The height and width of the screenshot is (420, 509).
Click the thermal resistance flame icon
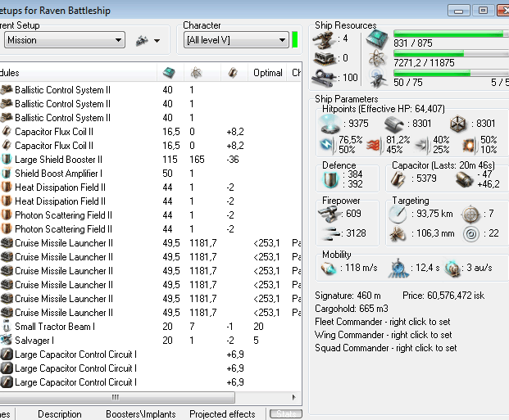pos(374,145)
